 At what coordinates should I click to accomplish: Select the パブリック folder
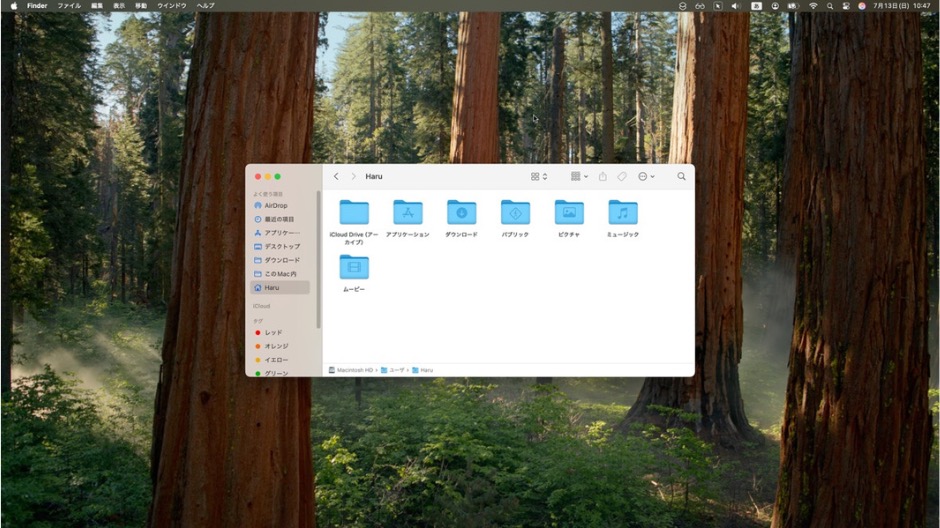click(516, 213)
